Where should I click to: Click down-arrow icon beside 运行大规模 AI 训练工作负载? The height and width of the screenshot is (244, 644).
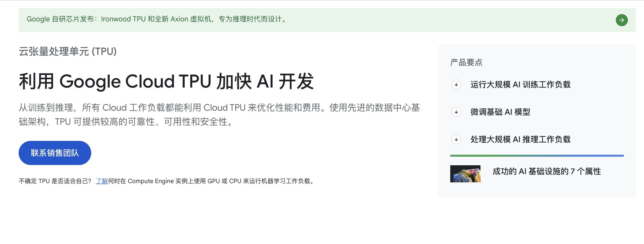456,85
